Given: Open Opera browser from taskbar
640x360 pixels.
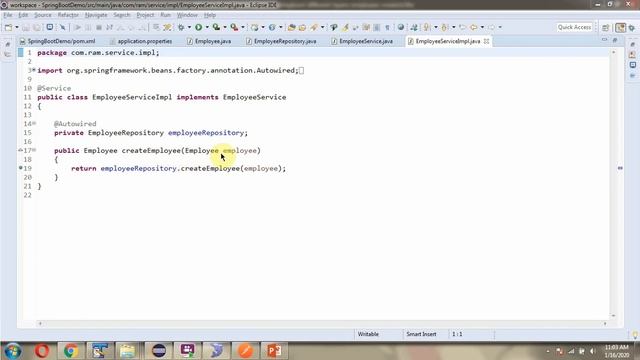Looking at the screenshot, I should coord(42,351).
